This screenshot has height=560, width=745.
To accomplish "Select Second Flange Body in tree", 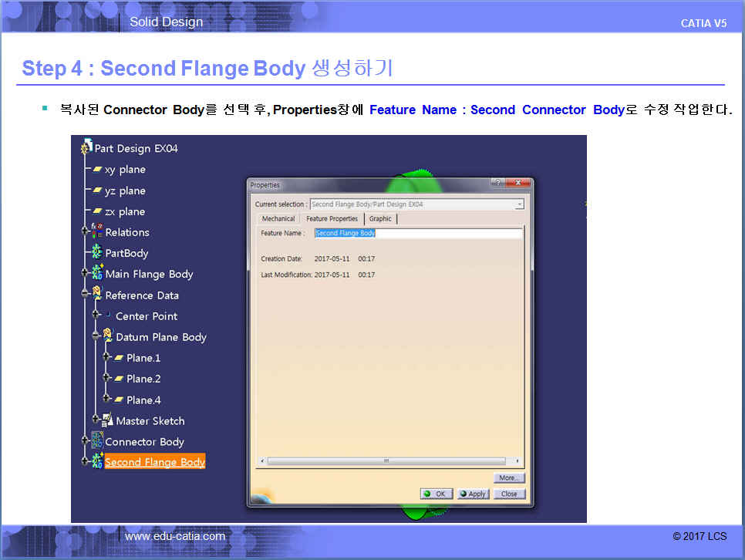I will point(154,462).
